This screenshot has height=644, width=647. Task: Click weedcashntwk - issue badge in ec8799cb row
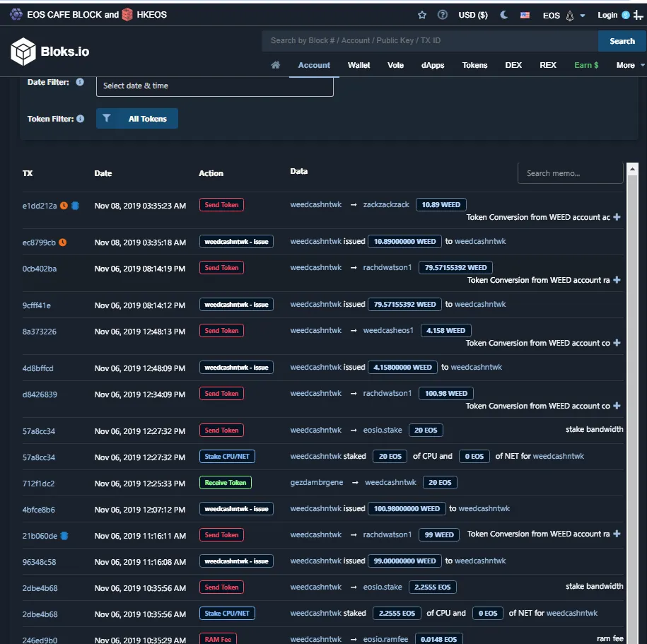point(236,242)
